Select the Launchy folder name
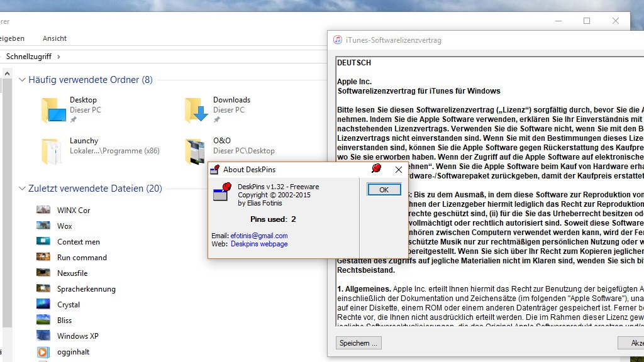The image size is (644, 362). click(x=84, y=140)
